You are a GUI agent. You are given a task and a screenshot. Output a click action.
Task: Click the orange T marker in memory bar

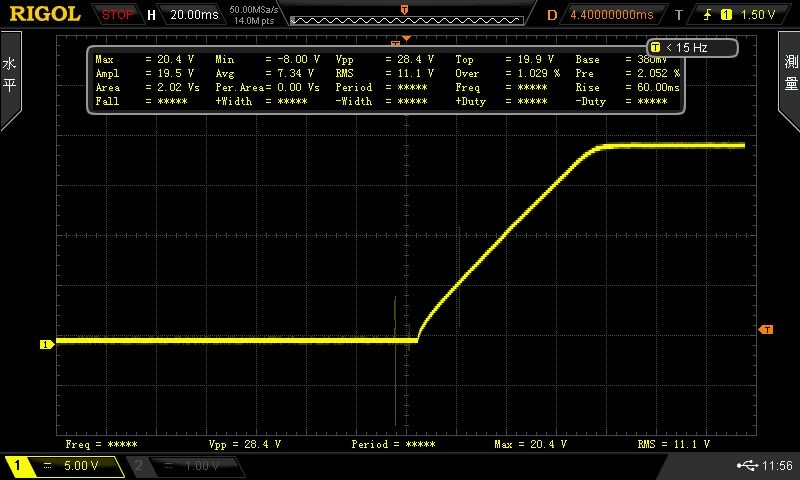pyautogui.click(x=404, y=10)
